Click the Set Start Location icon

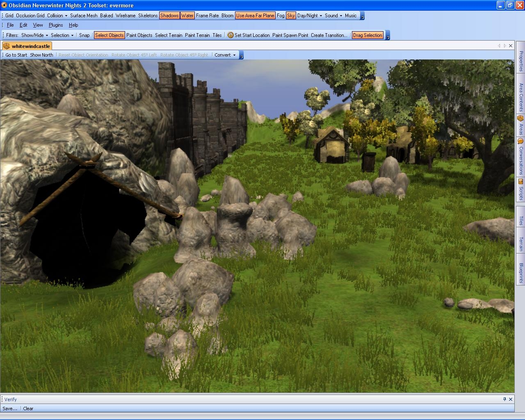[x=231, y=35]
